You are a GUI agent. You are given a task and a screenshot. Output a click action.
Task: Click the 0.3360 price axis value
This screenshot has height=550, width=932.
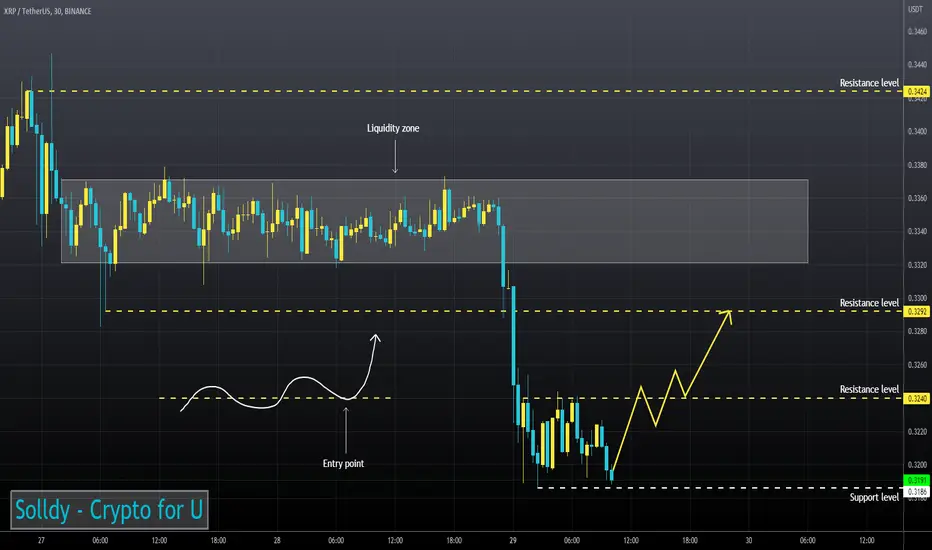[x=917, y=198]
